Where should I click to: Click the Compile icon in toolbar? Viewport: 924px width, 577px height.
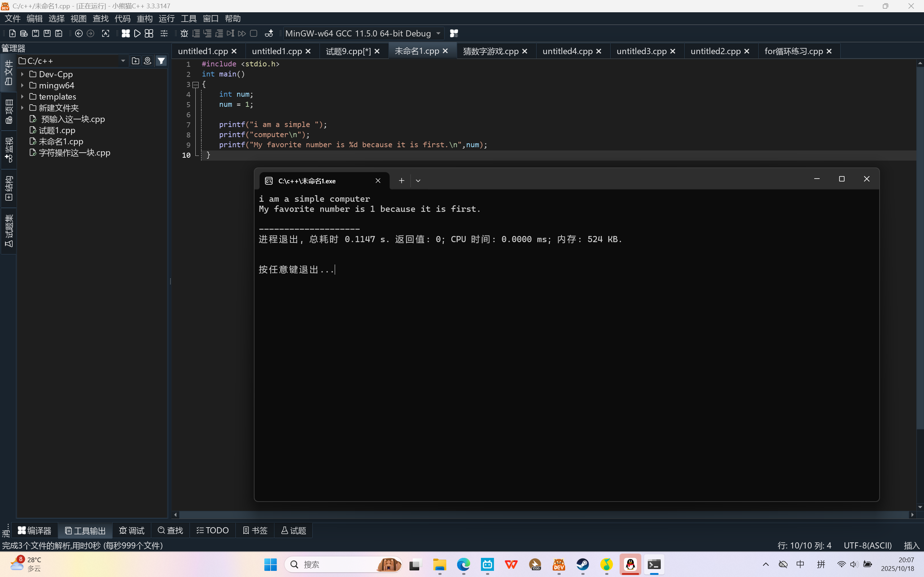(x=126, y=34)
